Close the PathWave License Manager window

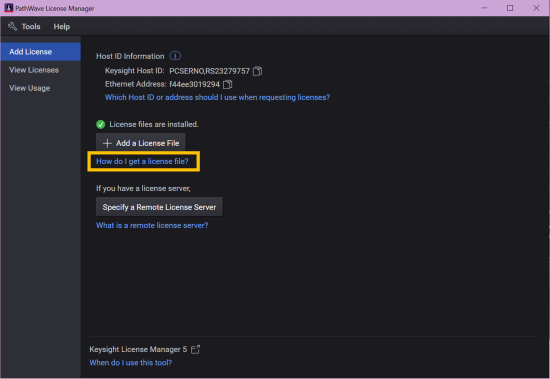pyautogui.click(x=536, y=8)
